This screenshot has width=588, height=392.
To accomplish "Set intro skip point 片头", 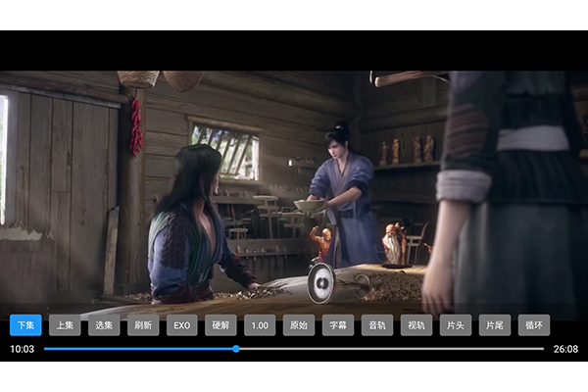I will click(456, 324).
